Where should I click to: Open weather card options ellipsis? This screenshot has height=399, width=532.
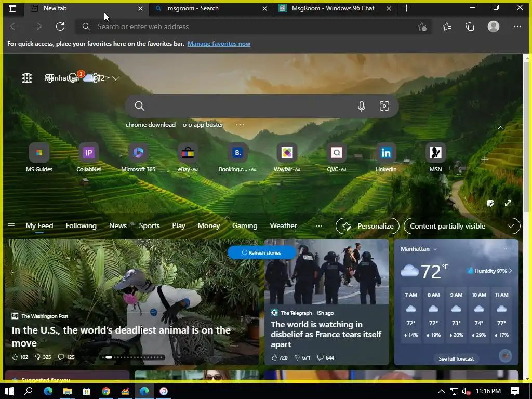[x=506, y=249]
